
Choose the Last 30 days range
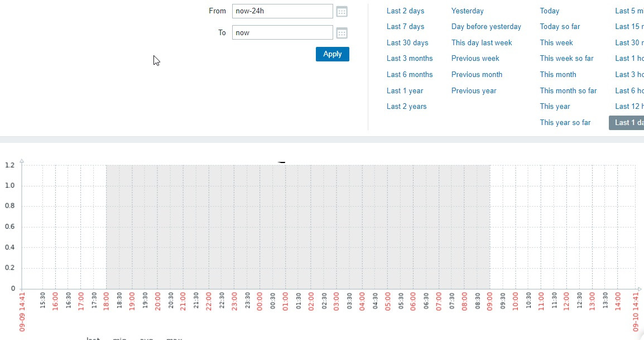[407, 42]
